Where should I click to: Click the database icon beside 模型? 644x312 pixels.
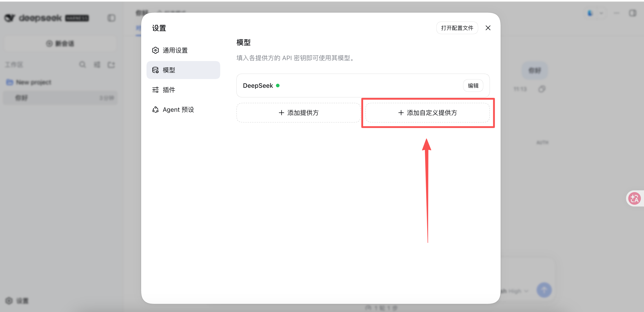155,70
